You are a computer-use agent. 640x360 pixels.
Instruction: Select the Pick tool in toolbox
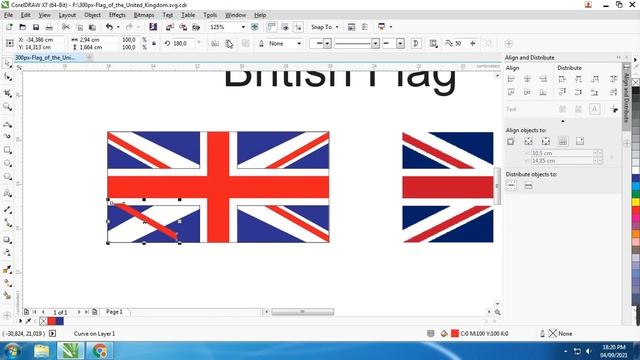click(7, 63)
